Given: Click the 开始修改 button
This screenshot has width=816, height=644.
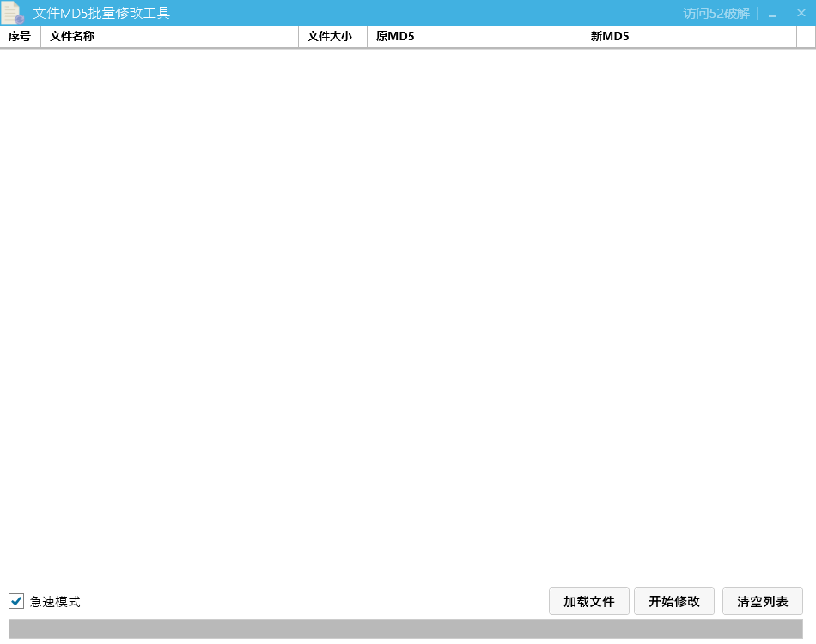Looking at the screenshot, I should tap(674, 601).
